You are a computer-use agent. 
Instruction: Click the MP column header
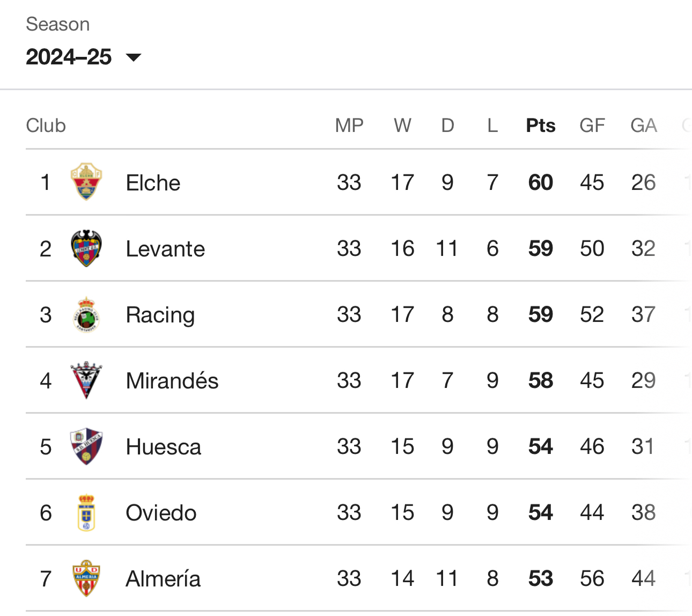pyautogui.click(x=349, y=126)
